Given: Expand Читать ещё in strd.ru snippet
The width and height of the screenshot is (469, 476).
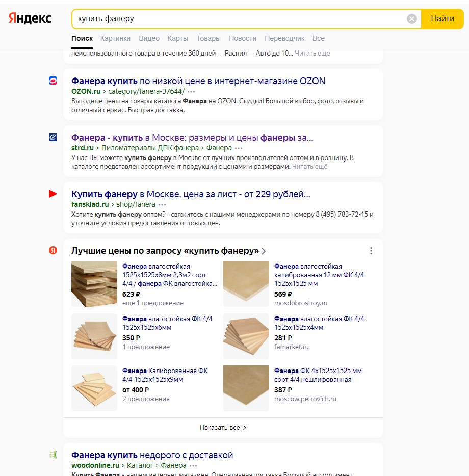Looking at the screenshot, I should tap(310, 167).
